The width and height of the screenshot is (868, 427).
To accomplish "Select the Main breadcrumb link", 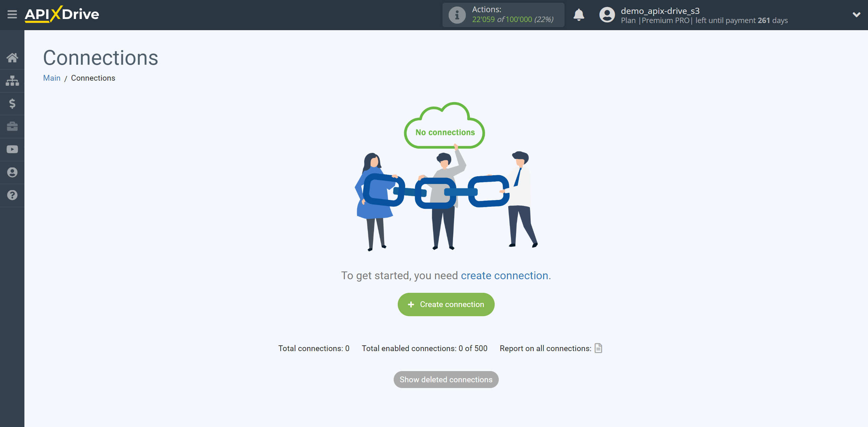I will (52, 78).
